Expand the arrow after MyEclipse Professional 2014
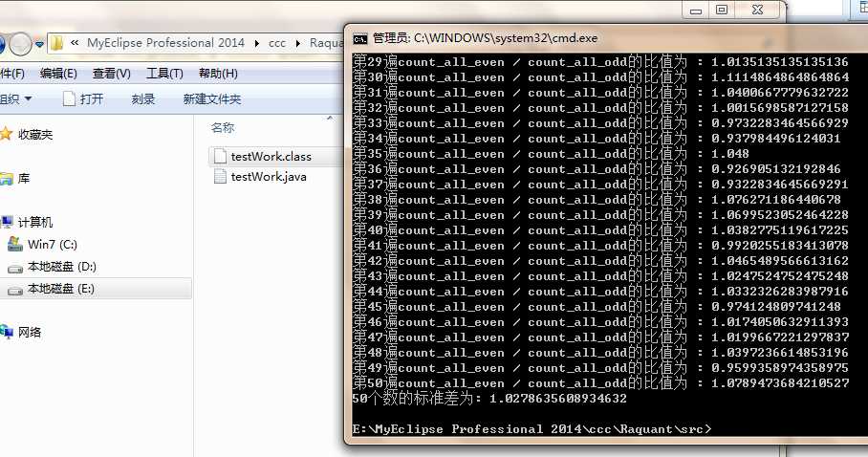Screen dimensions: 868x457 [x=257, y=43]
